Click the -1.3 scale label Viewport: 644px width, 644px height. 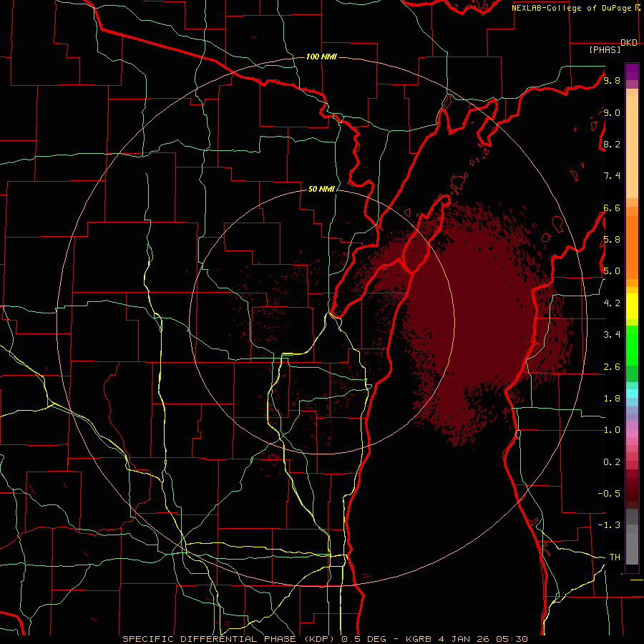(609, 525)
